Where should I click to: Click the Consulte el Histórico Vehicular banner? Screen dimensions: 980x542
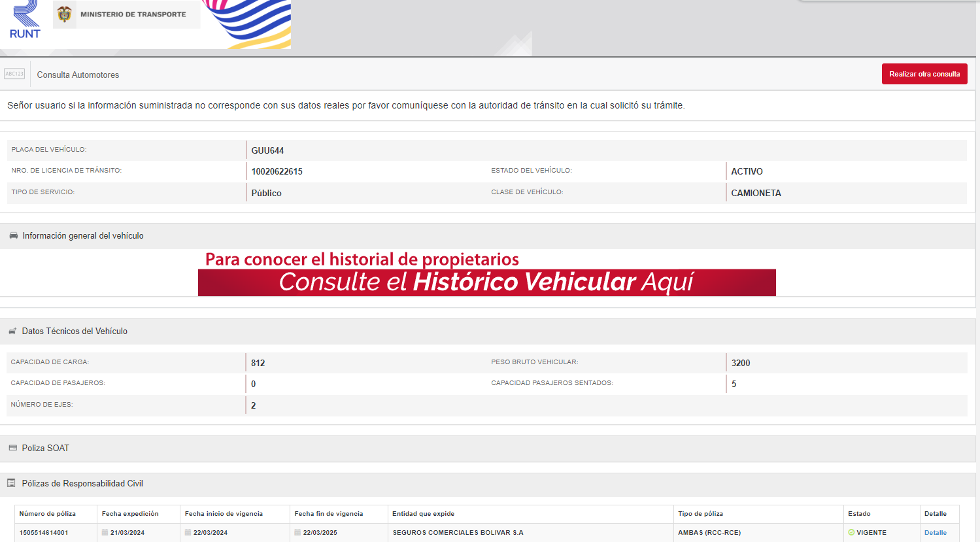(486, 282)
